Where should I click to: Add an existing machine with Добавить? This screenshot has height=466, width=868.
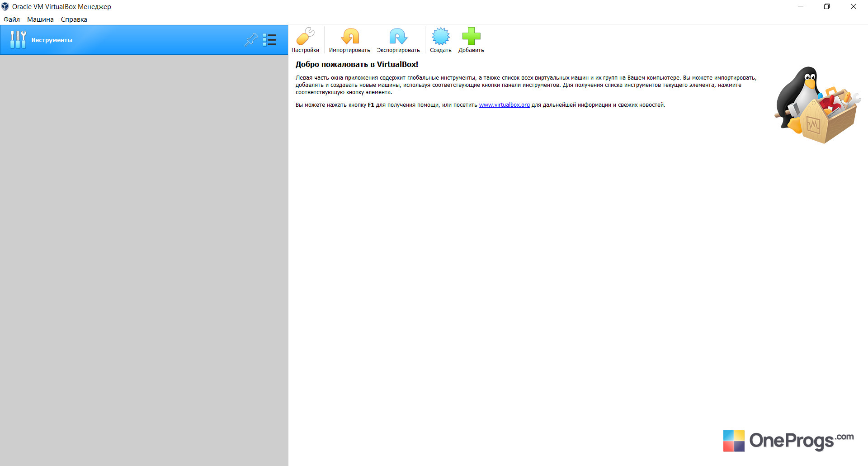pyautogui.click(x=471, y=40)
